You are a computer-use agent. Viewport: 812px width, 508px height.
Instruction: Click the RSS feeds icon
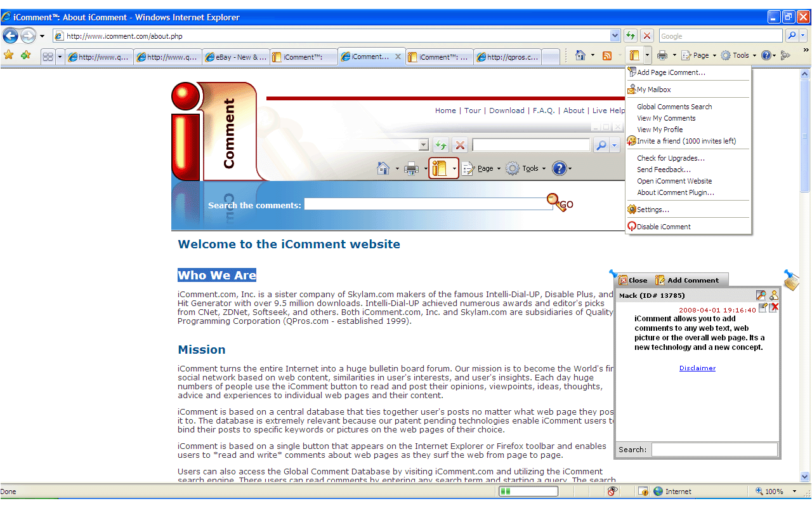click(607, 56)
